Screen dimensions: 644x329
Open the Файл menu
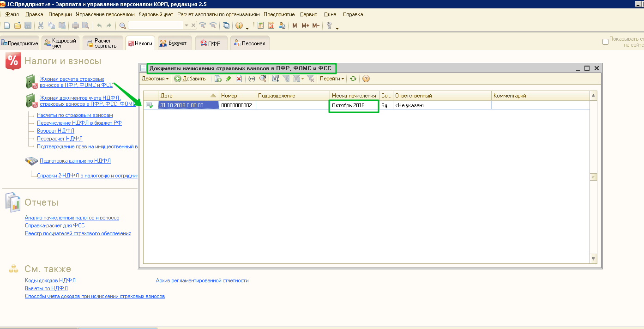point(12,14)
